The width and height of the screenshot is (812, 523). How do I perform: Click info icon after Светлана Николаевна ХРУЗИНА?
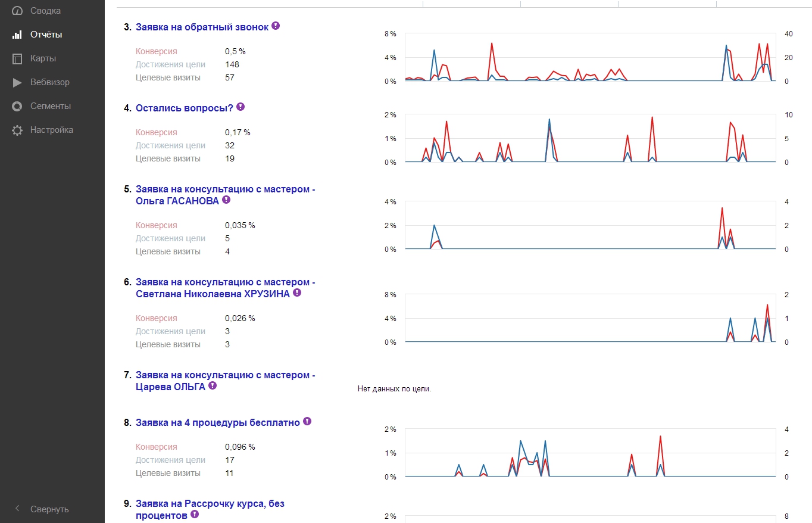(x=297, y=293)
